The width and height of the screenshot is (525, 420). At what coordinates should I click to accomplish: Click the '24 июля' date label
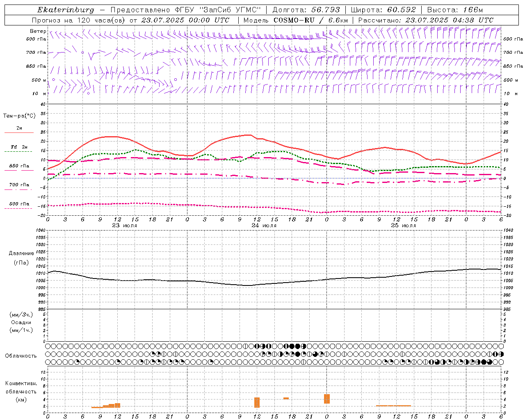tap(264, 226)
